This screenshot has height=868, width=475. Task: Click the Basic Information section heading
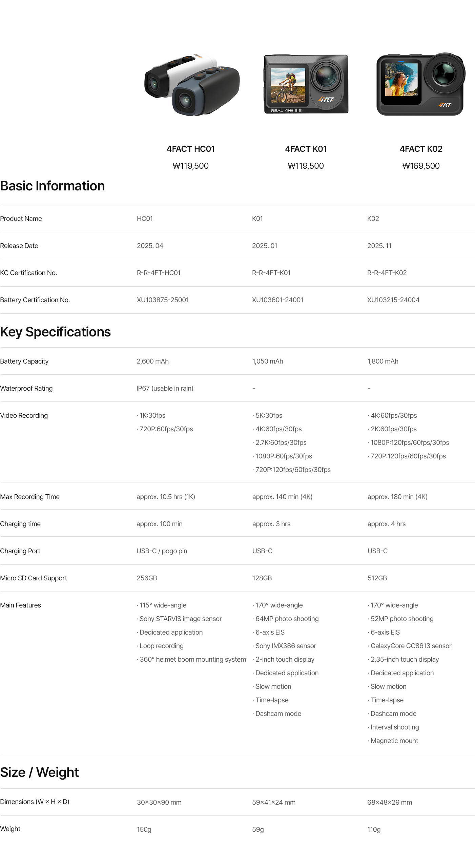click(53, 186)
